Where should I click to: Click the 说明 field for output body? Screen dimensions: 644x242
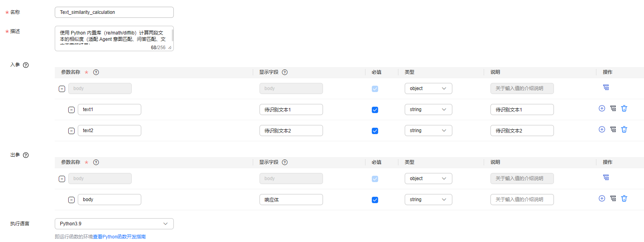point(522,200)
